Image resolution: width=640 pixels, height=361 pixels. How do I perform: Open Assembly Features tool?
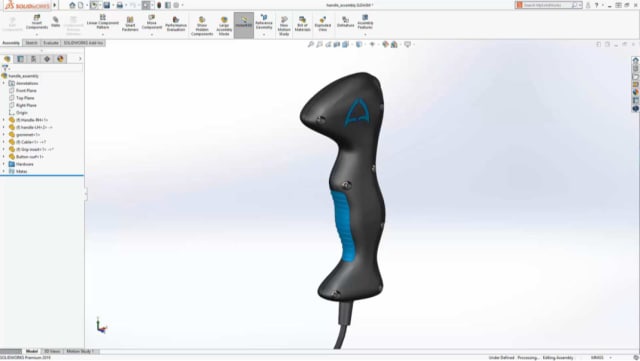[x=365, y=22]
